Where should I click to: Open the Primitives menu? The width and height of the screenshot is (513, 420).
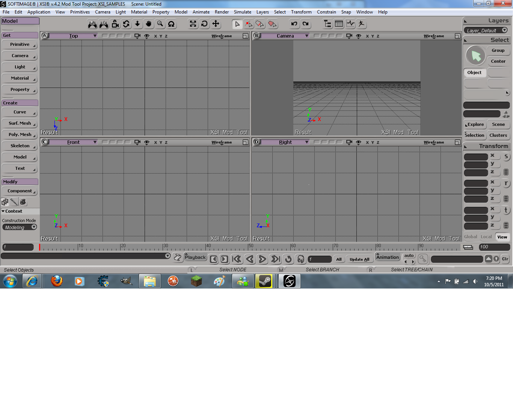pos(80,12)
